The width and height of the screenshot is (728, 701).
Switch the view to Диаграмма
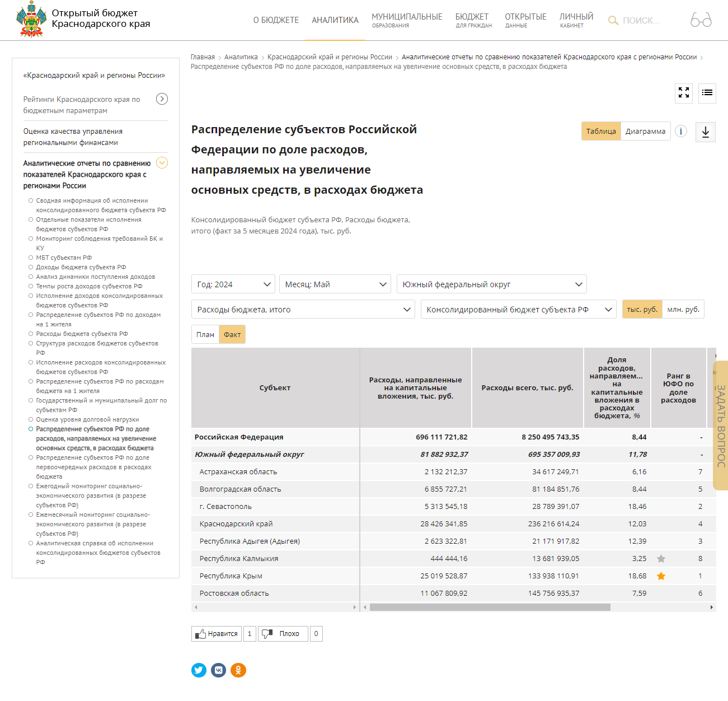click(x=645, y=132)
